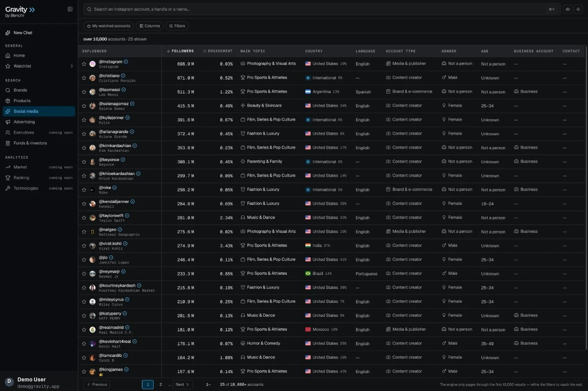Open the @instagram avatar thumbnail
This screenshot has height=391, width=588.
pos(93,64)
